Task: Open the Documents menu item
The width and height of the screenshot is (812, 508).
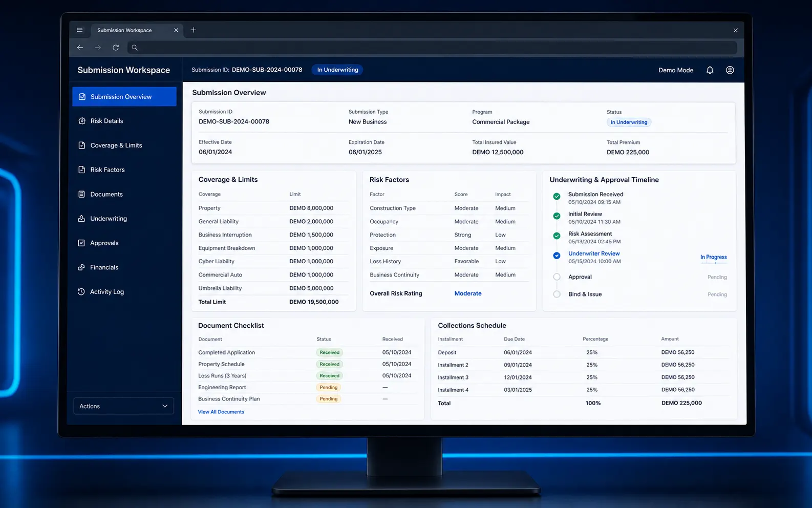Action: 124,194
